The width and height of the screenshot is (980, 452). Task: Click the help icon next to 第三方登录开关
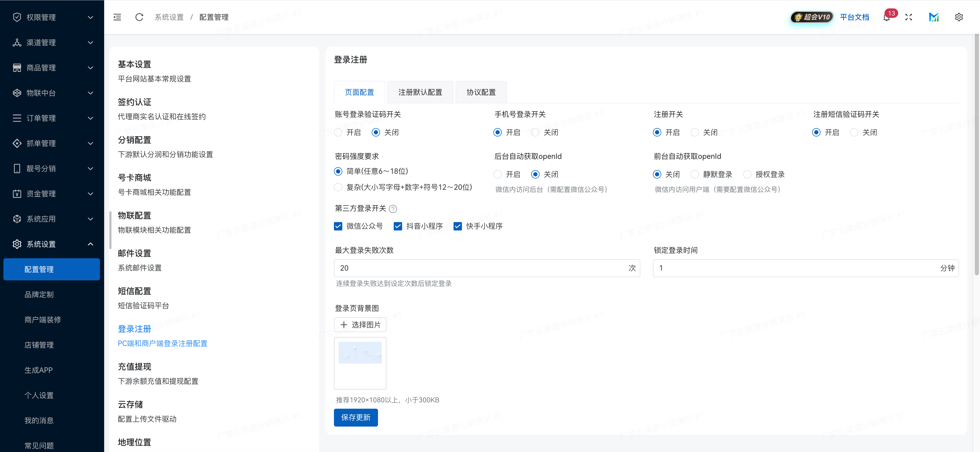click(393, 209)
